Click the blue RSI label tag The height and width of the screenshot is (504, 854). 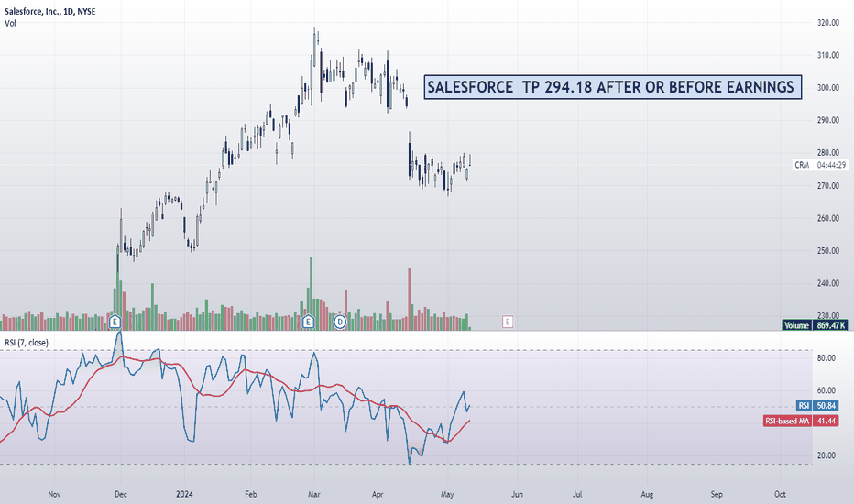pos(804,405)
